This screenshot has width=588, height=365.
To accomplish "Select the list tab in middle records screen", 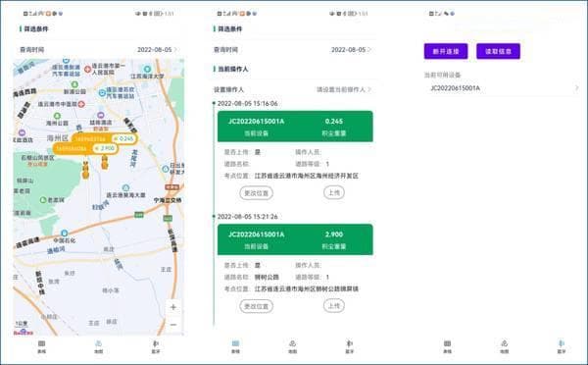I will pos(235,347).
